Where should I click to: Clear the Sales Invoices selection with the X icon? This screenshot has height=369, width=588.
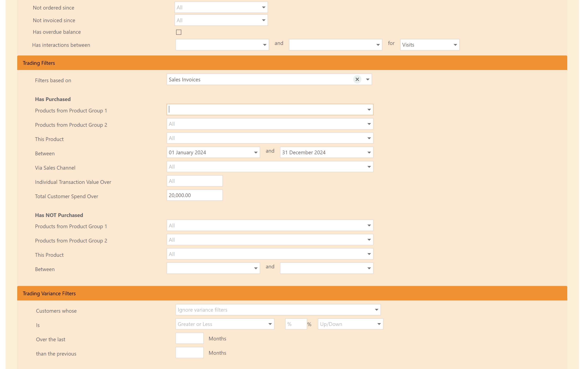[357, 79]
